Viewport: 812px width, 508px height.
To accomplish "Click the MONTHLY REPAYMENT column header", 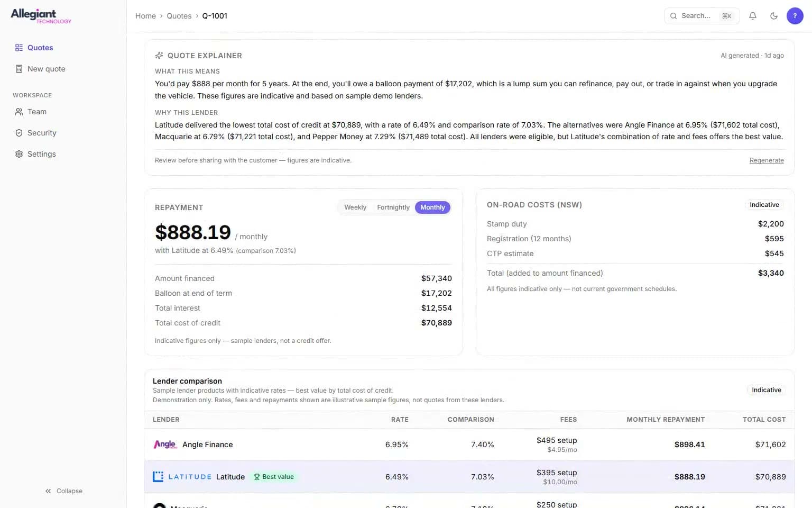I will [x=666, y=420].
